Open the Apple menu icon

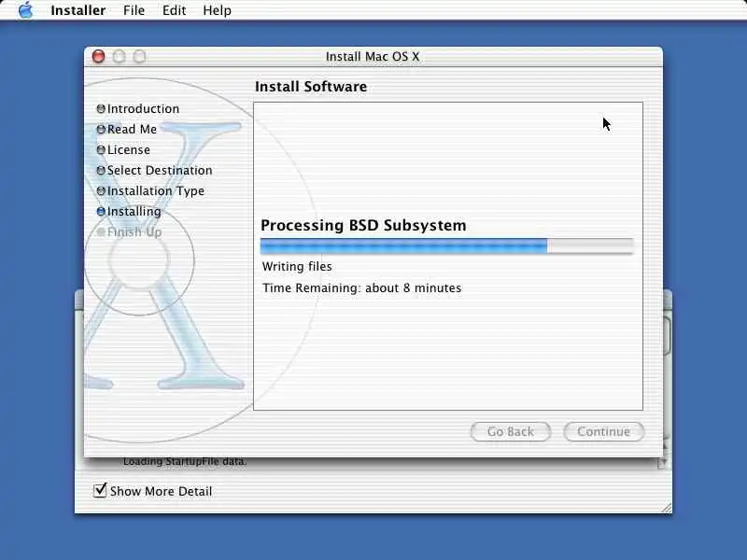coord(26,10)
